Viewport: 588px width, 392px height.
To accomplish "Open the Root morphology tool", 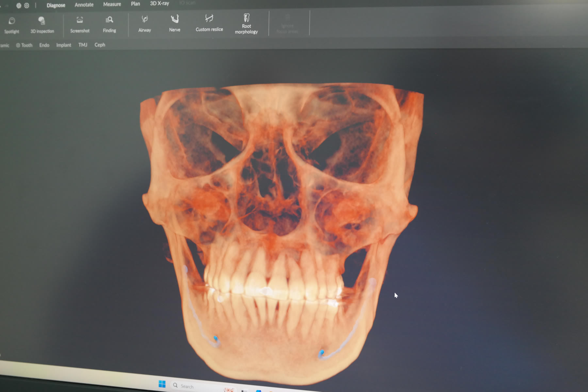I will tap(246, 24).
